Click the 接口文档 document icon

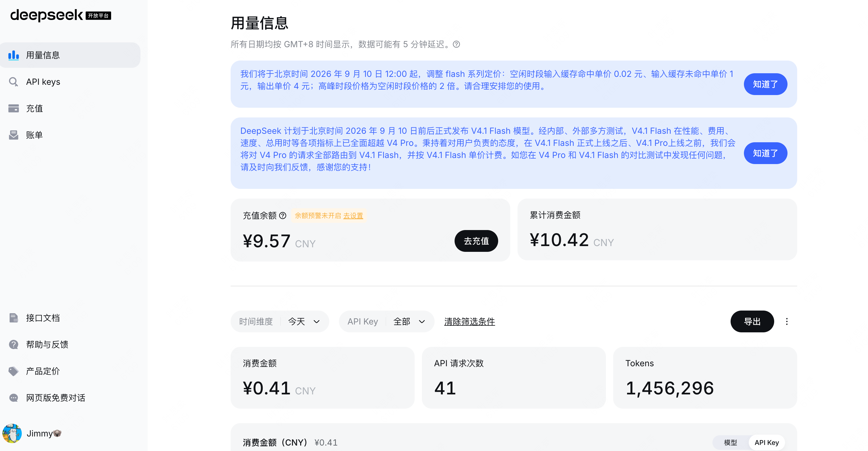tap(14, 318)
